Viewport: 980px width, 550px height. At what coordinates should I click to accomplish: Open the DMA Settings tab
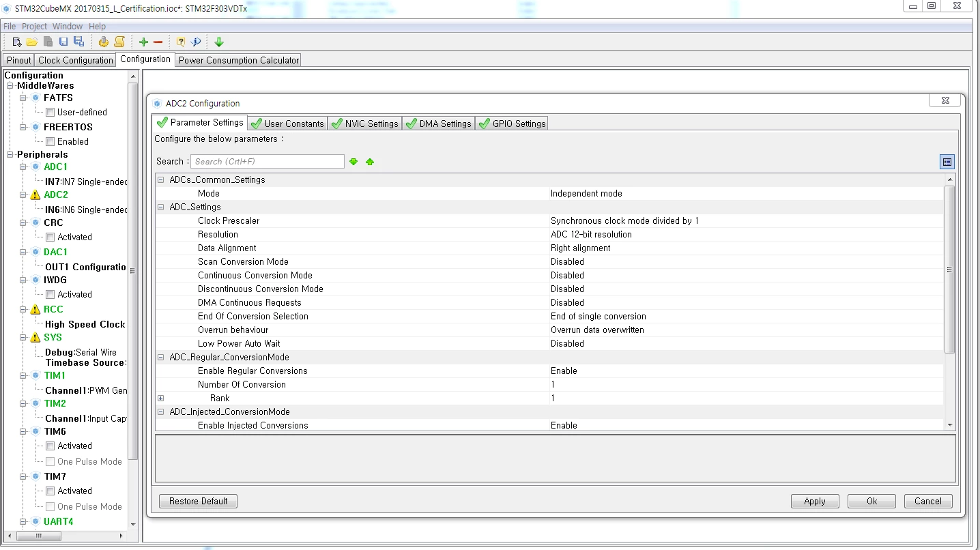439,124
